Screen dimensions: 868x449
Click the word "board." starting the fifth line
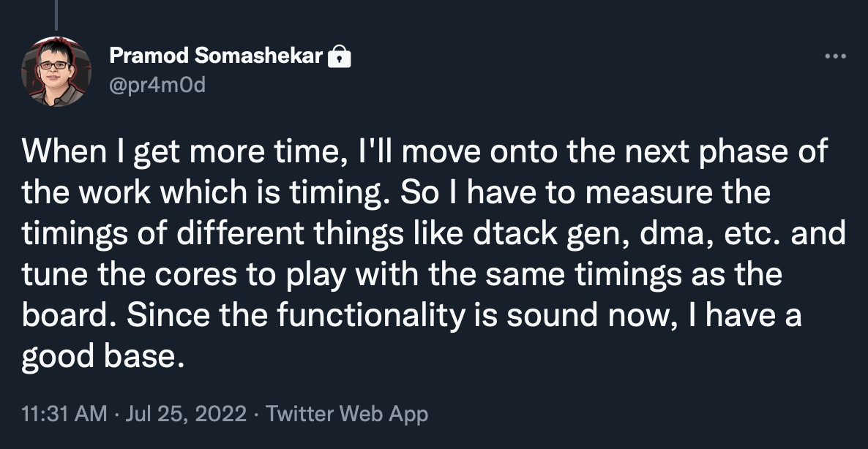point(70,315)
